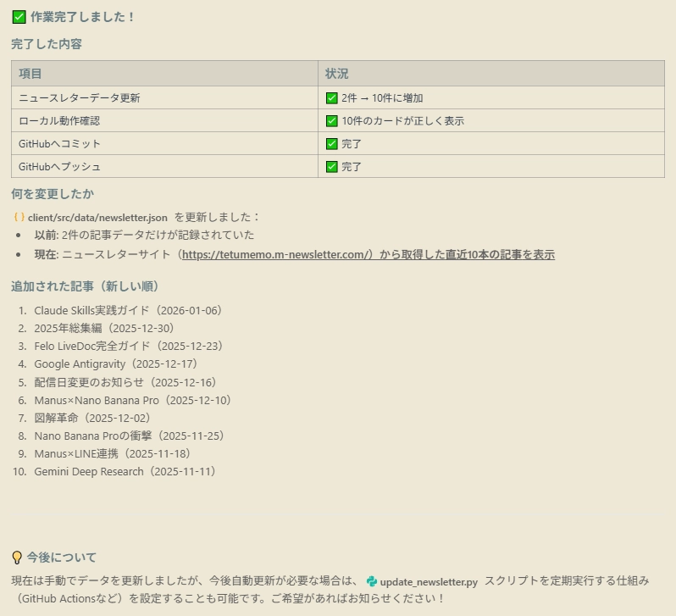Click the （GitHub Actionsなど） text in the last paragraph
676x616 pixels.
pos(70,599)
